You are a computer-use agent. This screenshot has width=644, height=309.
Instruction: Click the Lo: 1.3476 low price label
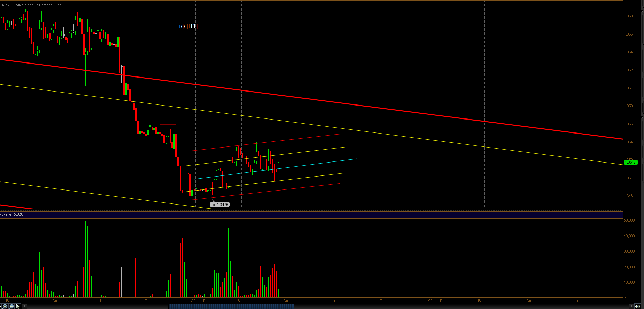(219, 205)
